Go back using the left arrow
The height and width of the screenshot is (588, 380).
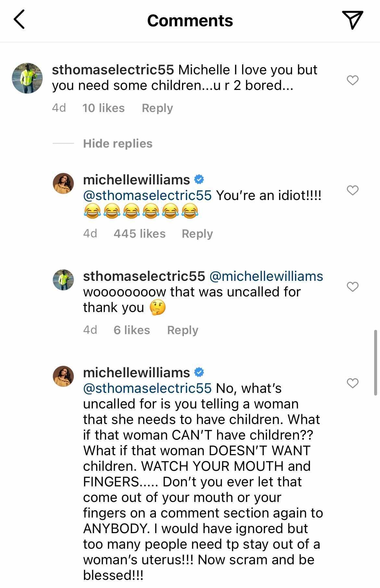point(19,19)
